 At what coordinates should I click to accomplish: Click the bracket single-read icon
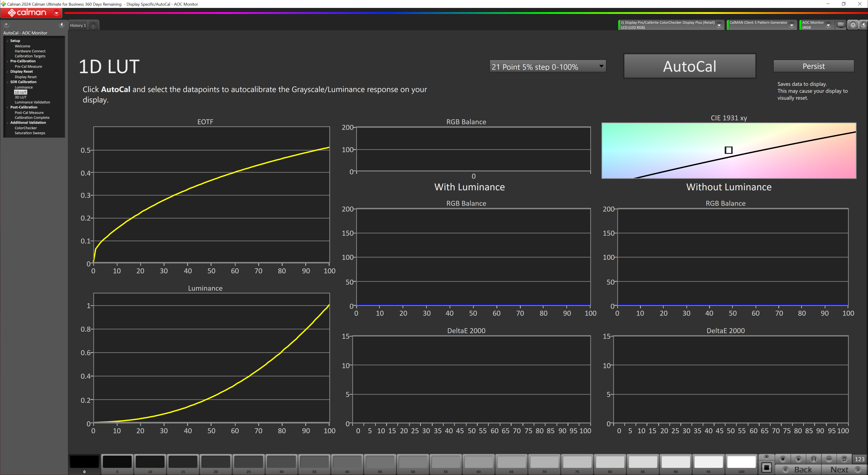pyautogui.click(x=813, y=459)
